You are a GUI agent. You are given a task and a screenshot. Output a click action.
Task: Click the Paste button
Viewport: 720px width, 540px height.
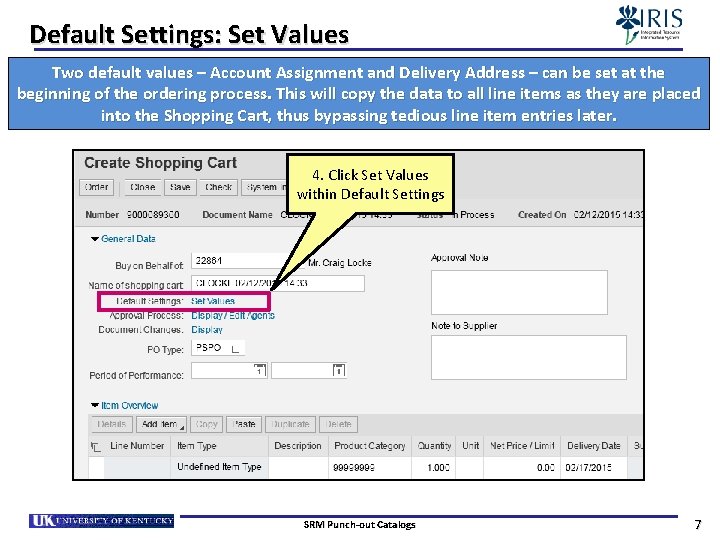[244, 424]
